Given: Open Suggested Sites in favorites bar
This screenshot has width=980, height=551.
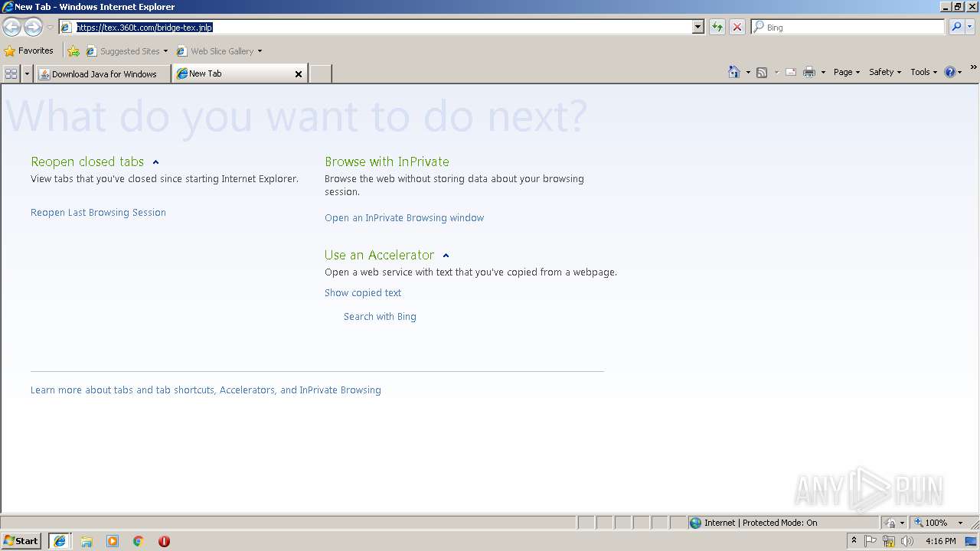Looking at the screenshot, I should pos(127,51).
